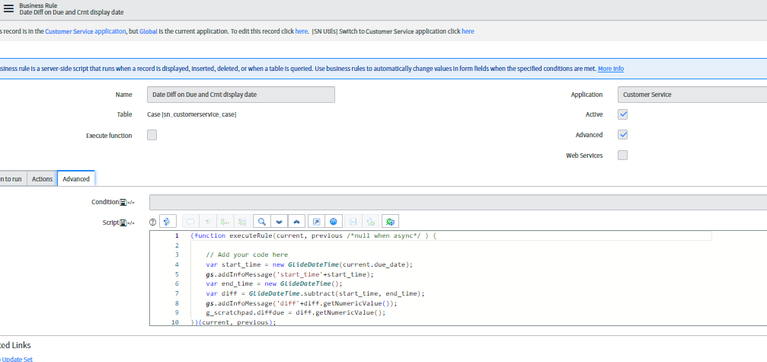The image size is (767, 362).
Task: Find next occurrence down arrow
Action: (x=279, y=222)
